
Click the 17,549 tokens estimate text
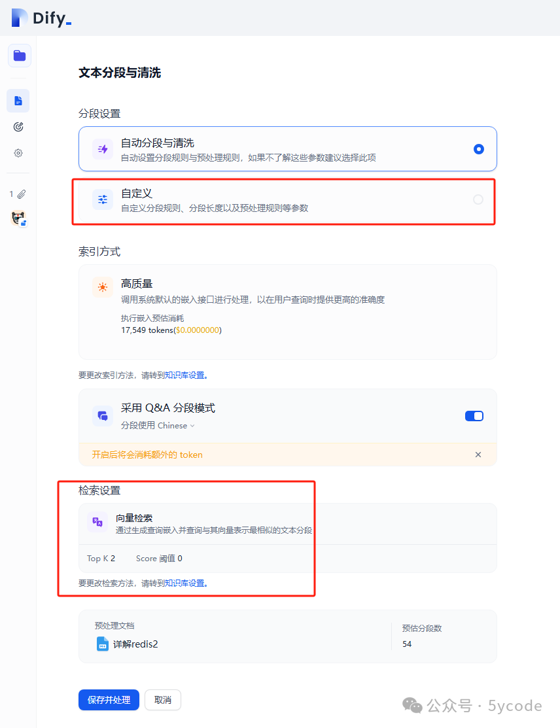[x=171, y=330]
